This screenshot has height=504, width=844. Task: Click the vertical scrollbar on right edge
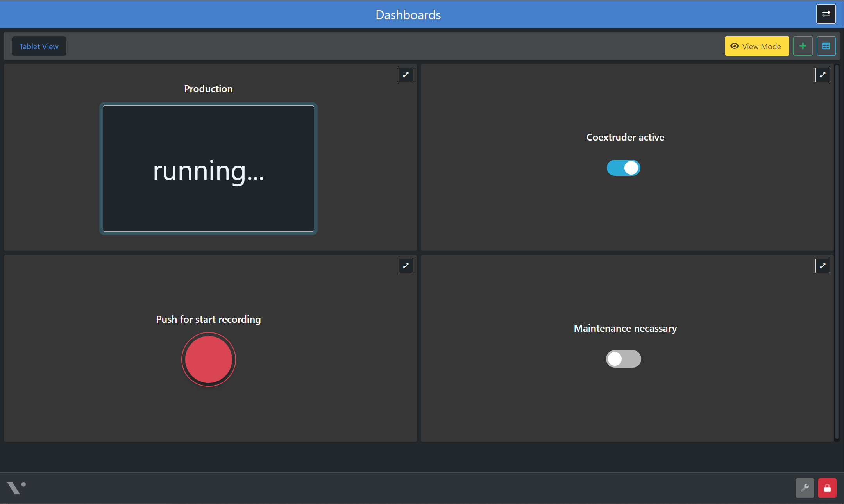836,250
